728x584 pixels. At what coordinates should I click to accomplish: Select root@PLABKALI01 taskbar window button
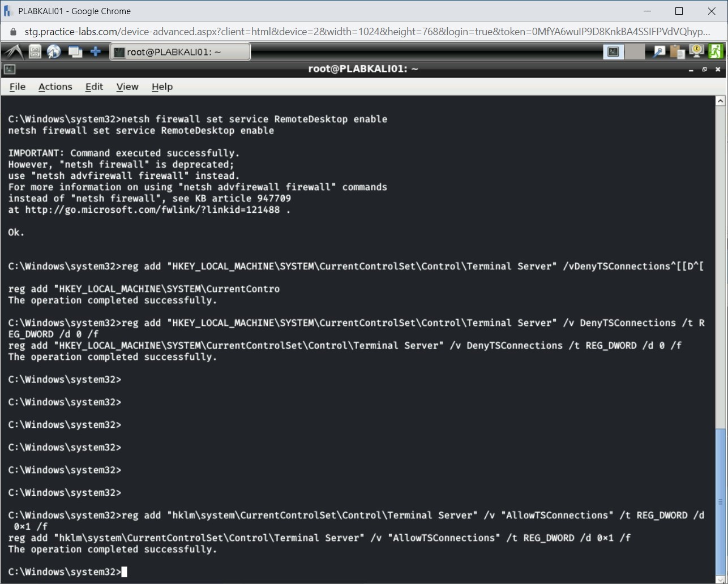(x=179, y=52)
